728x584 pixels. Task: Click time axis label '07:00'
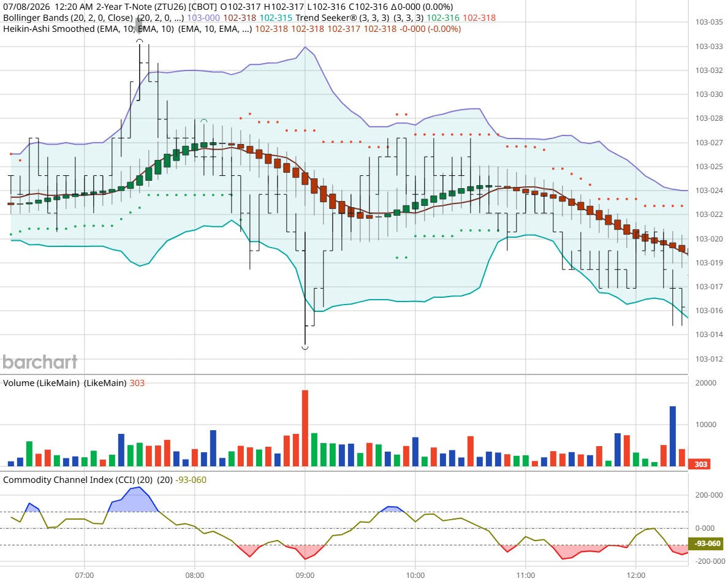tap(84, 575)
